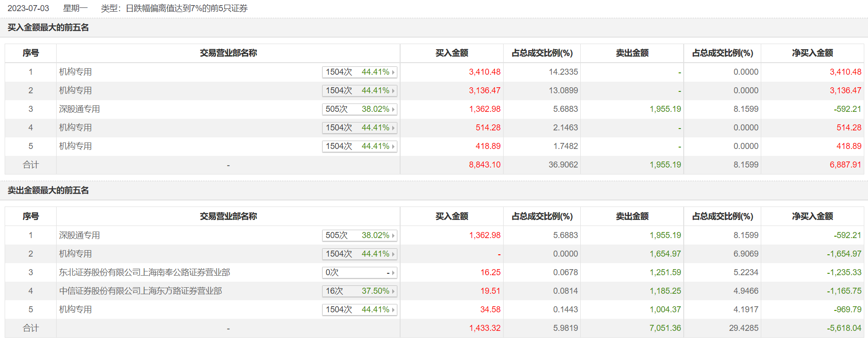Click 机构专用 in sell-table row 2

[75, 254]
